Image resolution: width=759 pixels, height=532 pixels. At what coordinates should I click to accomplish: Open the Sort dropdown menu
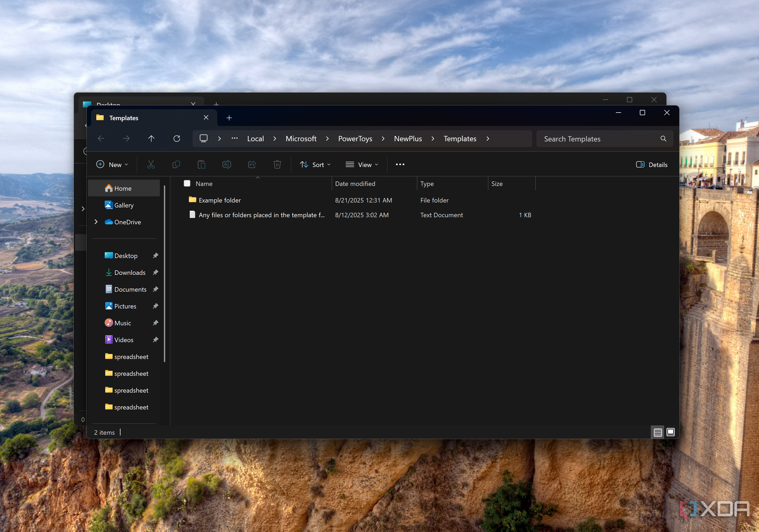click(315, 165)
